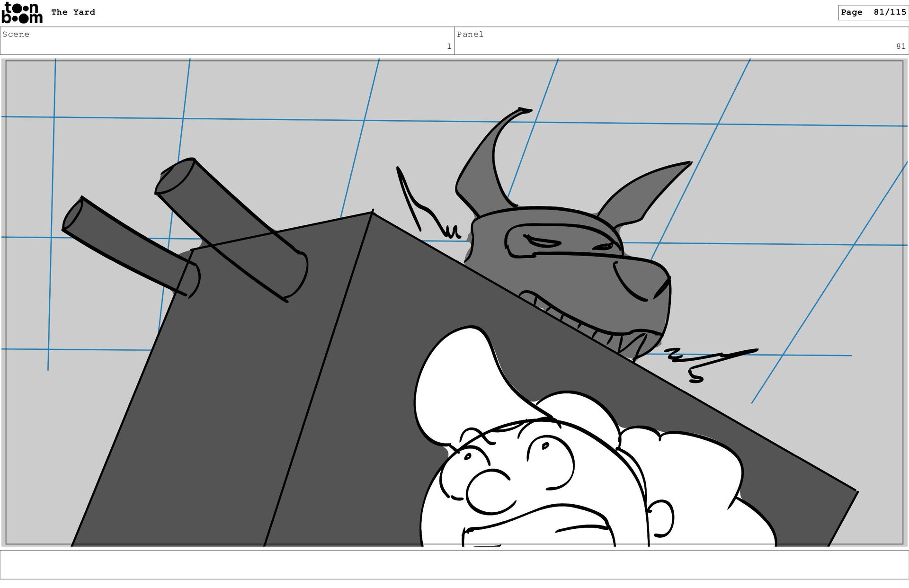Click the dog's snout nose tip
Image resolution: width=909 pixels, height=588 pixels.
[663, 286]
